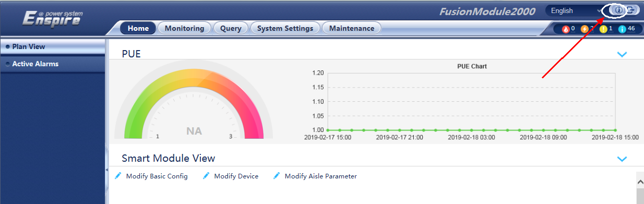Click the FusionModule2000 product name
The image size is (644, 204).
(x=487, y=11)
